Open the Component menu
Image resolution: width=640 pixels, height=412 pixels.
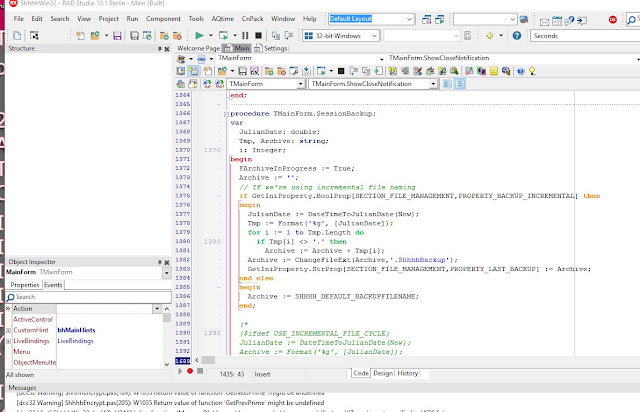tap(163, 19)
